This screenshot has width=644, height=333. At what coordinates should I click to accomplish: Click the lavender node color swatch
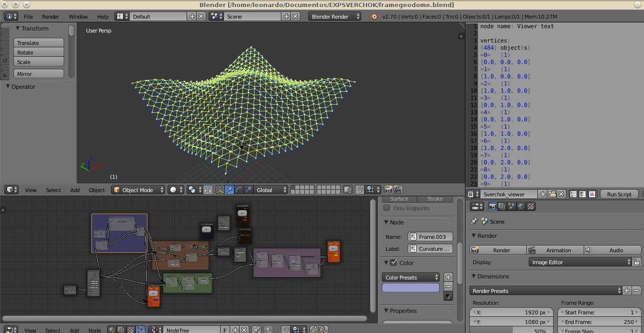[411, 288]
